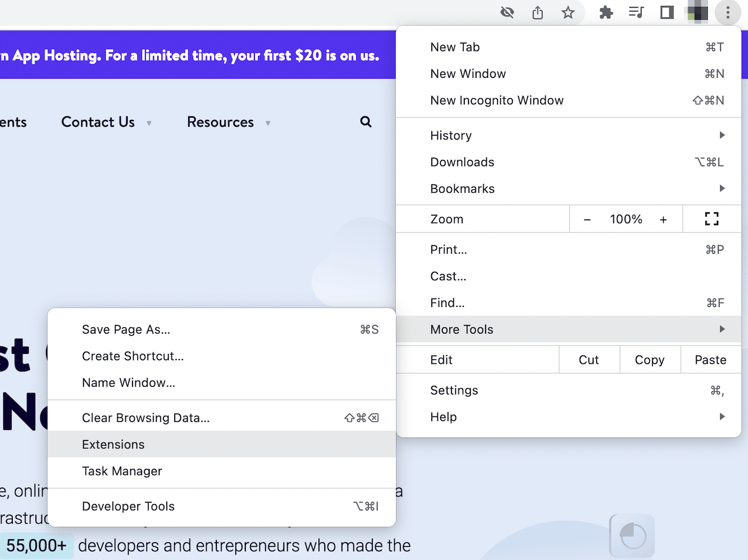Bookmark this page using the star icon
The height and width of the screenshot is (560, 748).
point(567,12)
